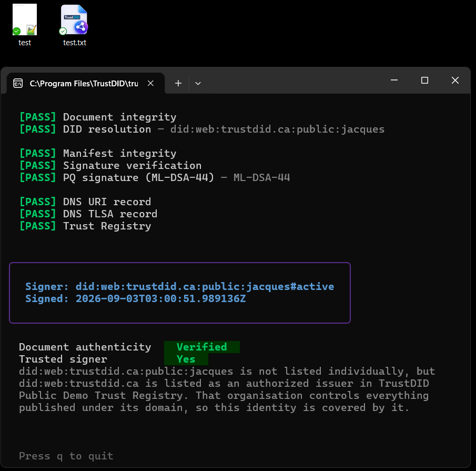The image size is (476, 471).
Task: Click the Signer DID ending '#active'
Action: click(x=205, y=287)
